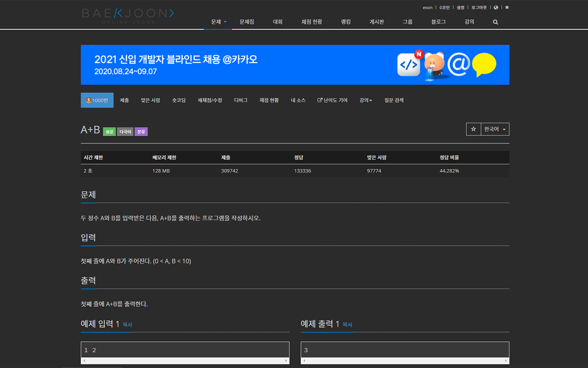Open the 1000번 problem number tab
588x368 pixels.
click(97, 100)
